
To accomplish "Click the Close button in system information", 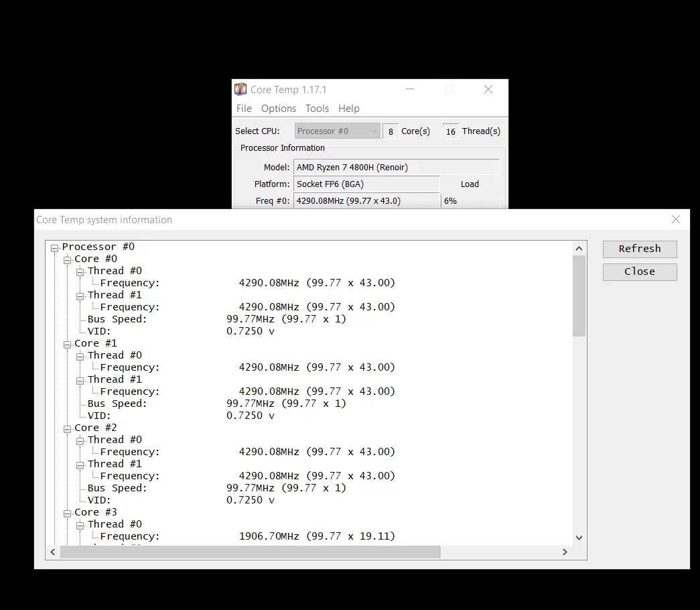I will click(640, 271).
